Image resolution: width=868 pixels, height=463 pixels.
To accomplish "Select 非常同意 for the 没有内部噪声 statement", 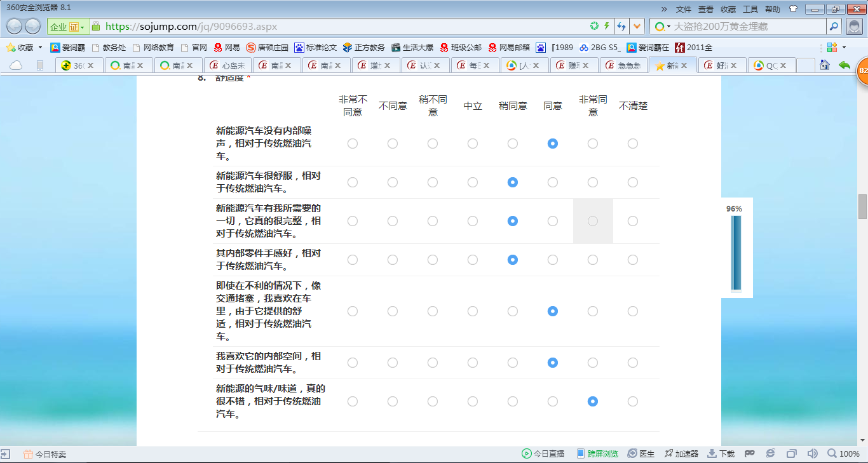I will point(592,144).
